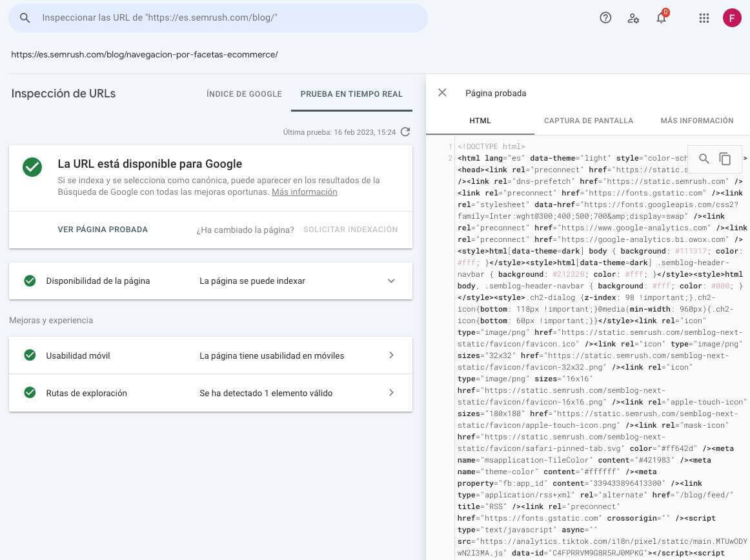The image size is (750, 560).
Task: Click the search magnifier in the top bar
Action: pyautogui.click(x=25, y=17)
